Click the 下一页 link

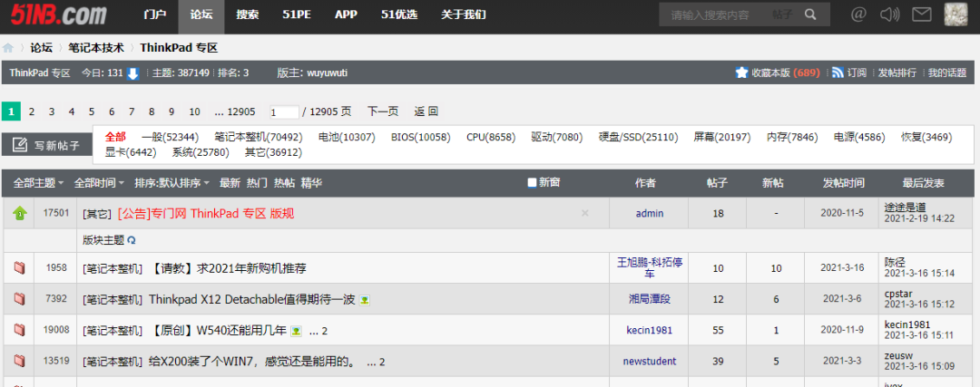click(383, 111)
